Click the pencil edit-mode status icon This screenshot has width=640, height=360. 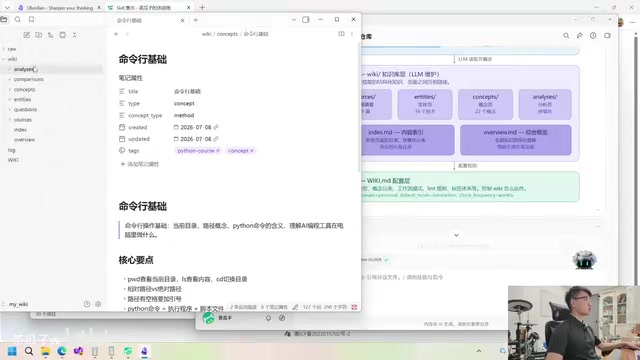tap(295, 307)
